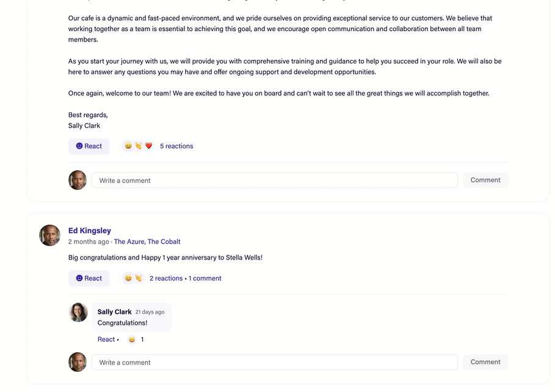Click the grinning face emoji on the welcome post
555x392 pixels.
tap(128, 146)
